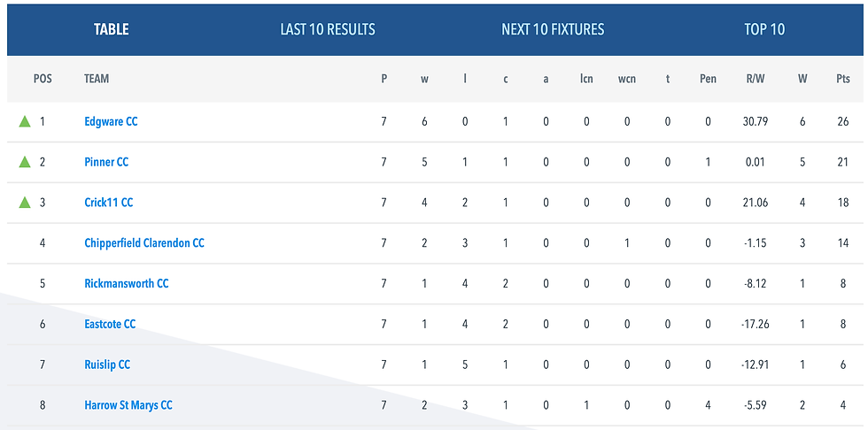Image resolution: width=868 pixels, height=430 pixels.
Task: Open the Eastcote CC team link
Action: [110, 324]
